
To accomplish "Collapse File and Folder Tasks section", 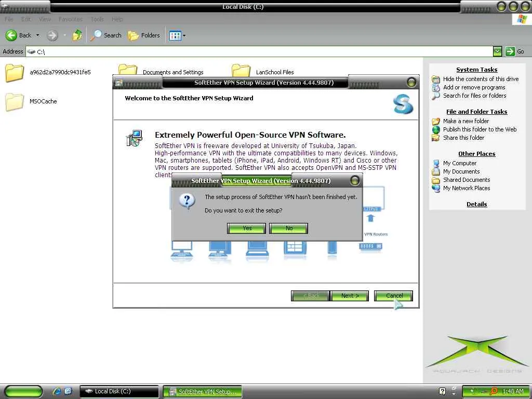I will tap(477, 112).
